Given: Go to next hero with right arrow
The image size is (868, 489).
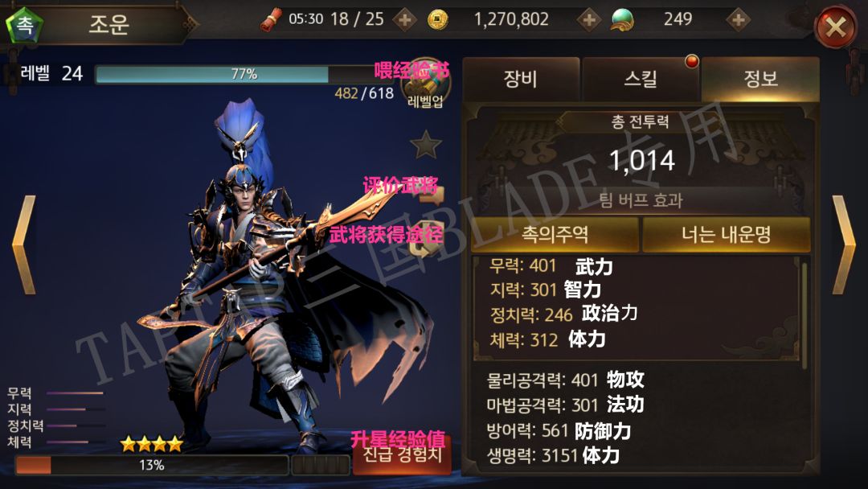Looking at the screenshot, I should (844, 244).
